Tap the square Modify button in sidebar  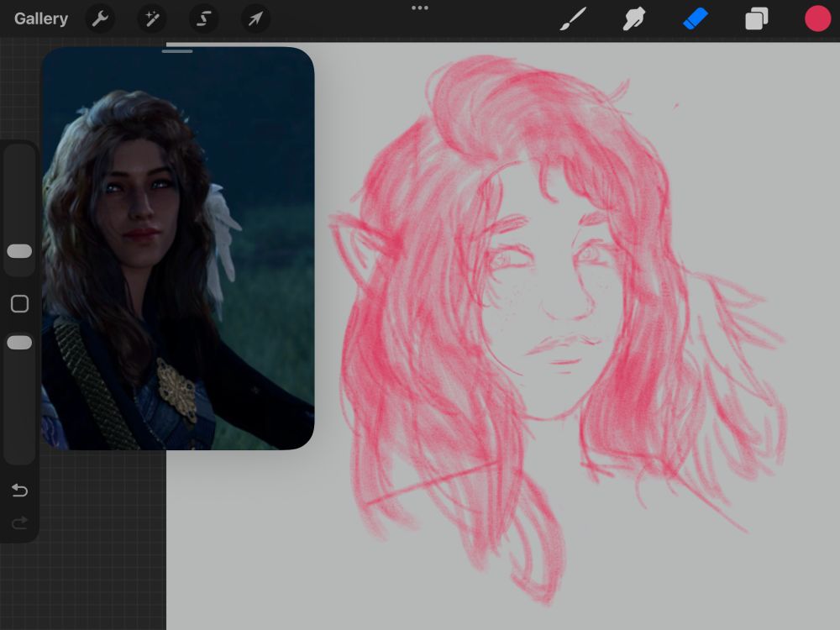[x=19, y=304]
